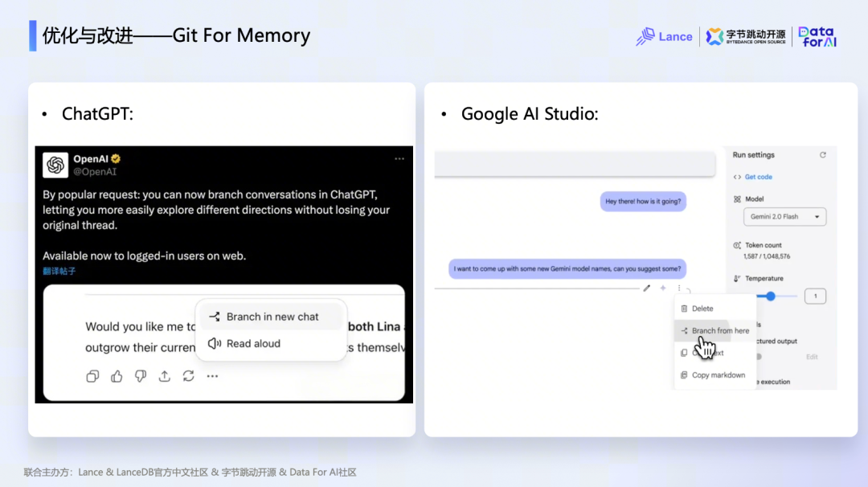
Task: Click the empty Google AI Studio input bar
Action: (575, 164)
